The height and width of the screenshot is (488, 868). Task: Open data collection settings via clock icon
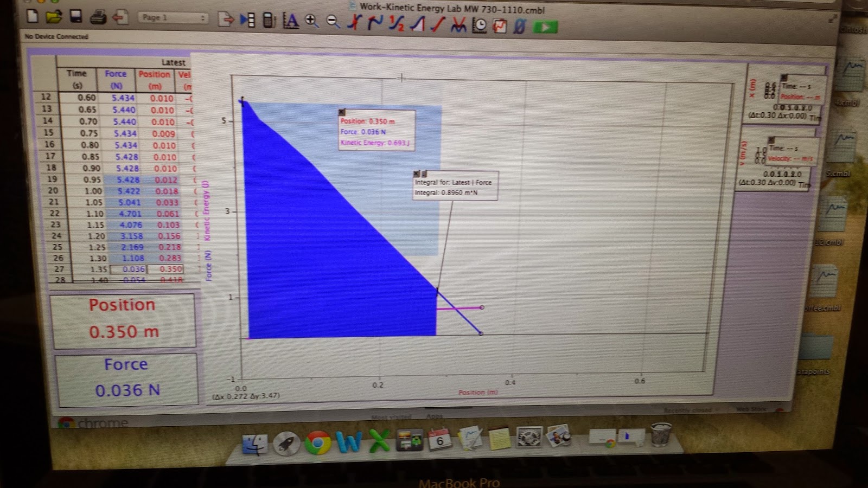pyautogui.click(x=480, y=24)
